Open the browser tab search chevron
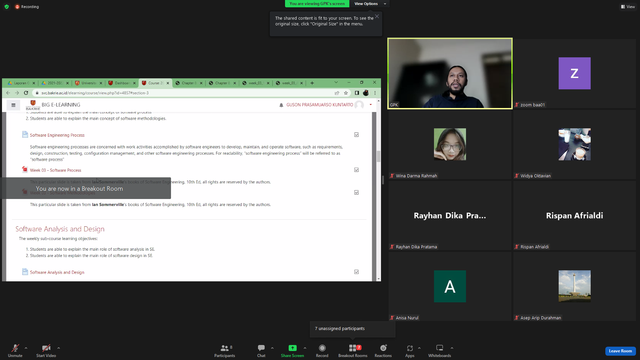 336,82
